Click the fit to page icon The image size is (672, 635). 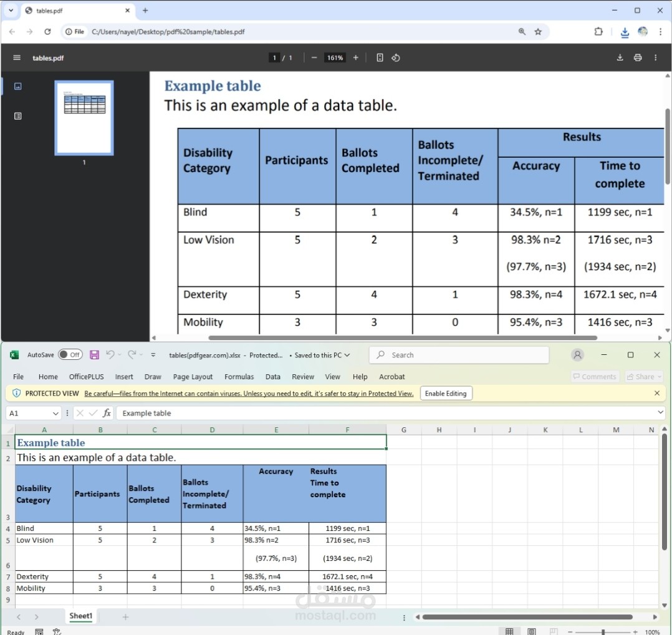point(380,58)
